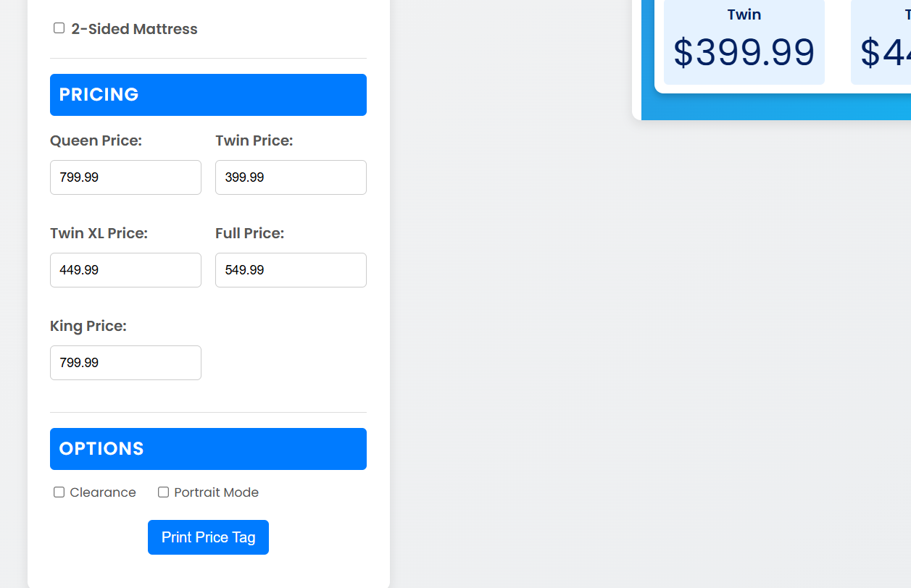Screen dimensions: 911x588
Task: Click the Twin XL Price field
Action: click(125, 269)
